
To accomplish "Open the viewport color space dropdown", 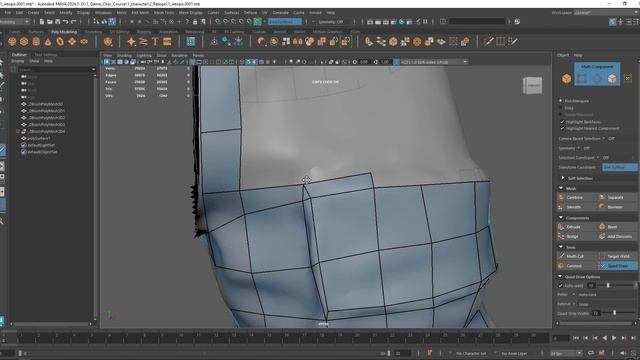I will (x=434, y=62).
